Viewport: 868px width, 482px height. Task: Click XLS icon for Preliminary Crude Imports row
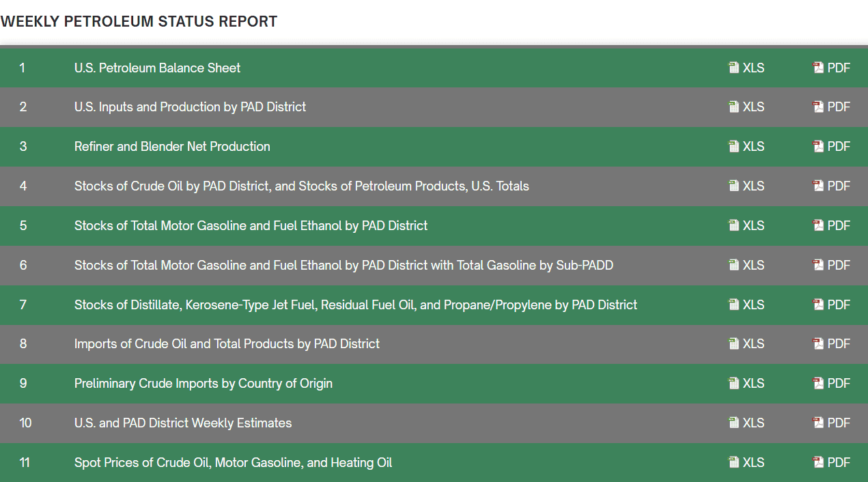(734, 384)
